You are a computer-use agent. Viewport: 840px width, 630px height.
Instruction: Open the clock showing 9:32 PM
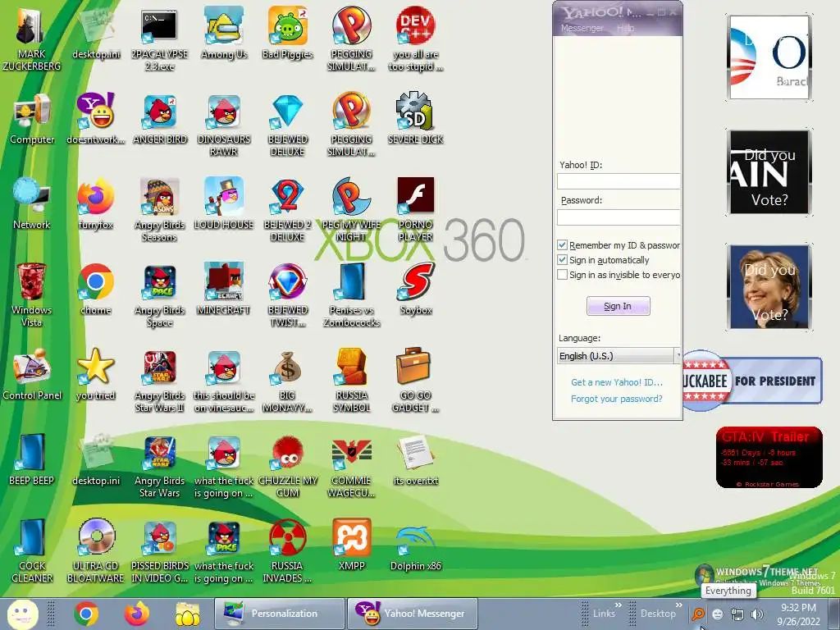[x=798, y=614]
